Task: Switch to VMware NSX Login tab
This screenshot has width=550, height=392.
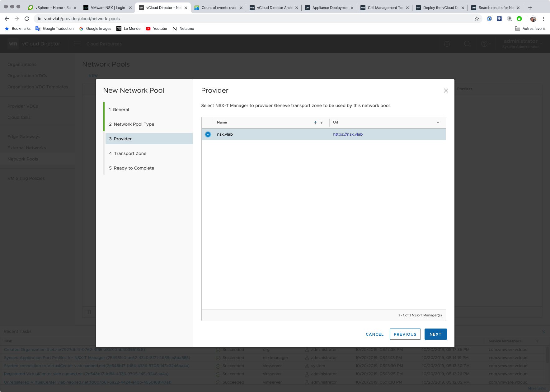Action: [x=108, y=7]
